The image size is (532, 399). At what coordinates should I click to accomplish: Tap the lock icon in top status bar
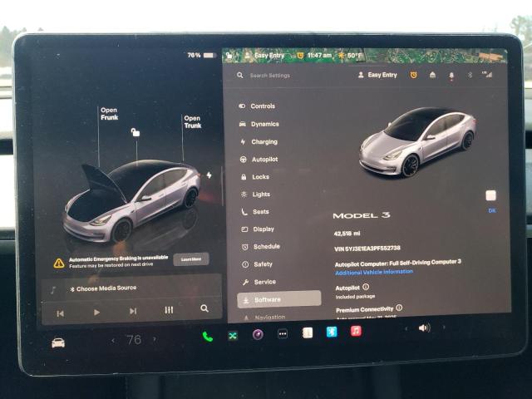click(x=229, y=56)
